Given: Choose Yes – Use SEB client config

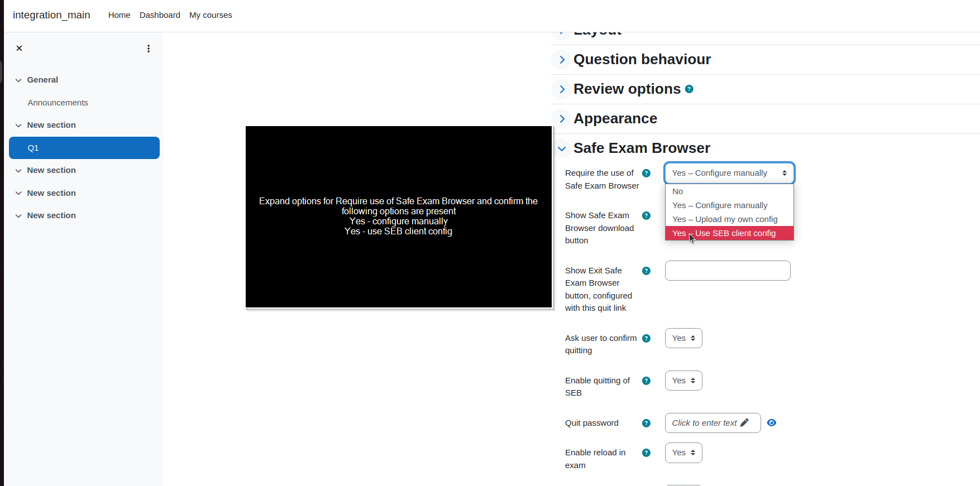Looking at the screenshot, I should coord(729,233).
